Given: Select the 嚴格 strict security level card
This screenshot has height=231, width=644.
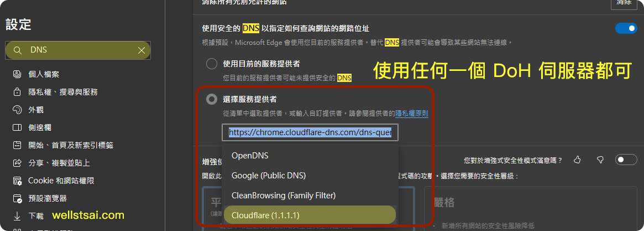Looking at the screenshot, I should pyautogui.click(x=530, y=208).
